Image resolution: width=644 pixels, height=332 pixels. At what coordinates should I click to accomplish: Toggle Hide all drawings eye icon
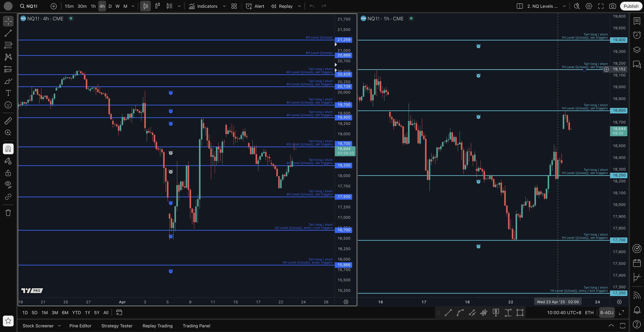[8, 185]
